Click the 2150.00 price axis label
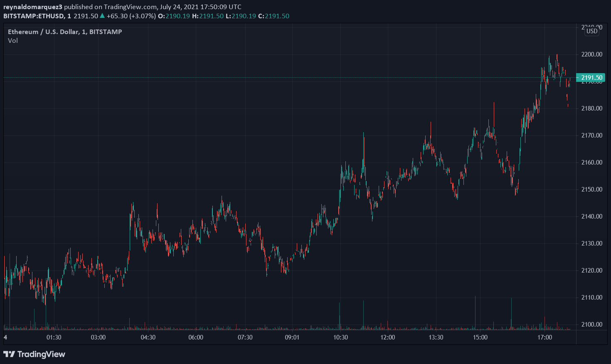 [591, 189]
